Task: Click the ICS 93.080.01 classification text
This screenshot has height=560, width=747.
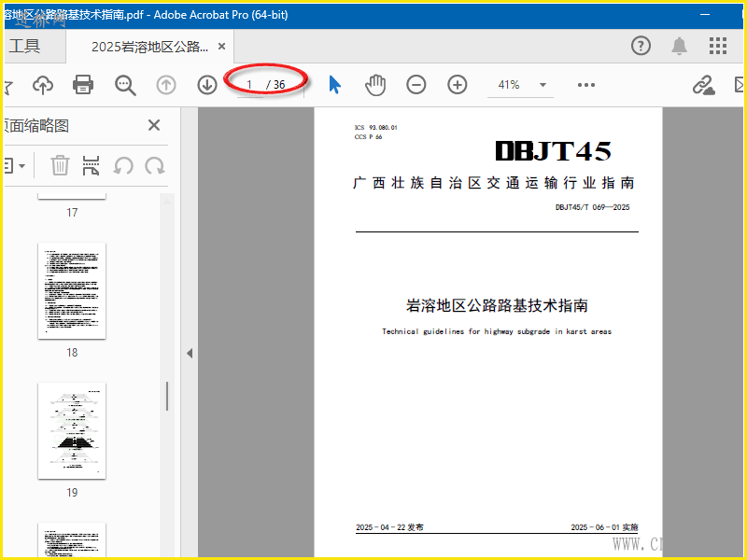Action: click(x=376, y=128)
